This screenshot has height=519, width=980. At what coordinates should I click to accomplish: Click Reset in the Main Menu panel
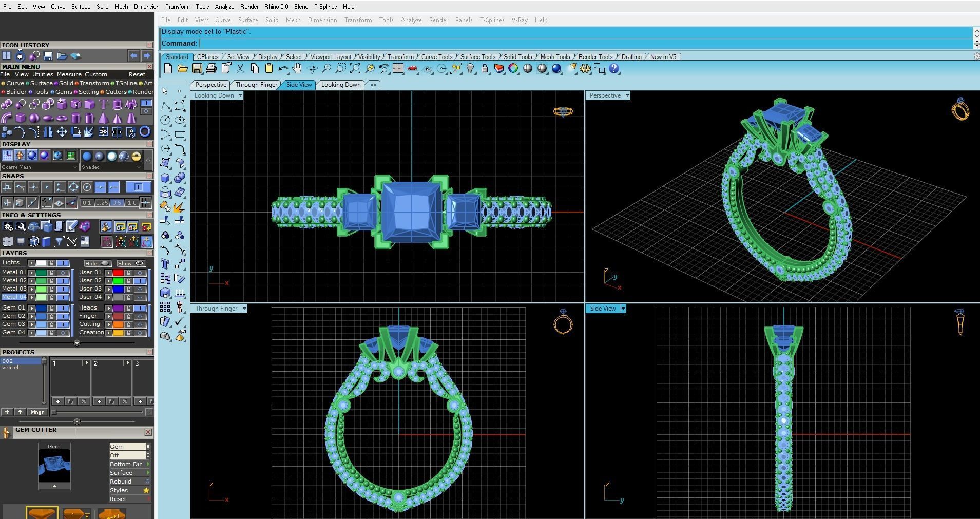137,74
